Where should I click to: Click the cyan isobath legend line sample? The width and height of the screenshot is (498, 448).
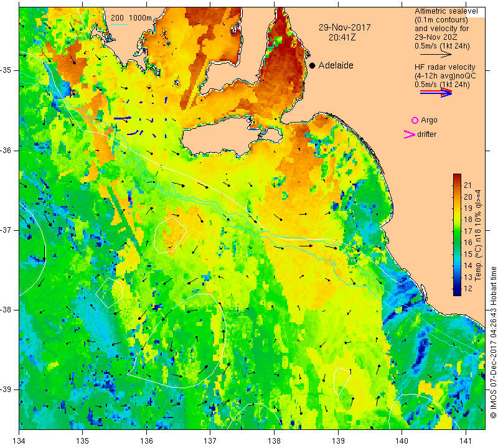tap(120, 24)
